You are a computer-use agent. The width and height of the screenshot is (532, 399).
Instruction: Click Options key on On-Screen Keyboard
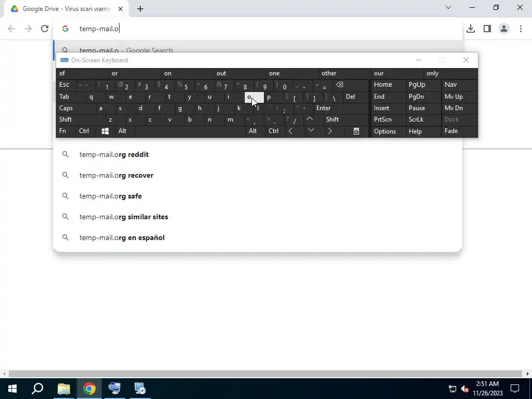click(x=388, y=131)
